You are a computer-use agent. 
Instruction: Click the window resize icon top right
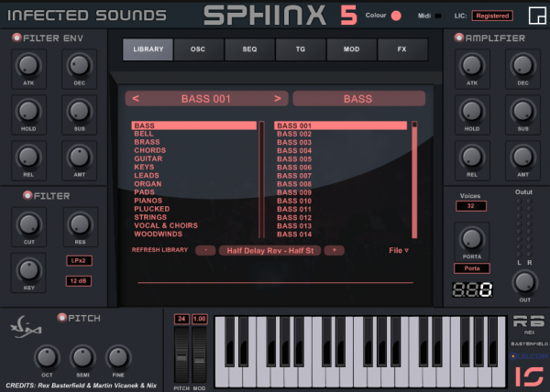[x=537, y=15]
